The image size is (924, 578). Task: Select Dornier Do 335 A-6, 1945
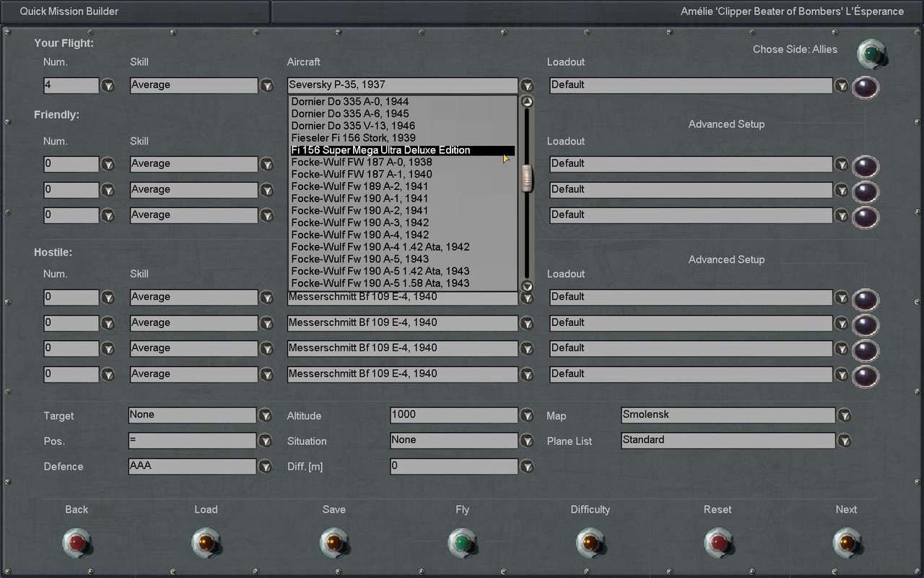point(402,113)
